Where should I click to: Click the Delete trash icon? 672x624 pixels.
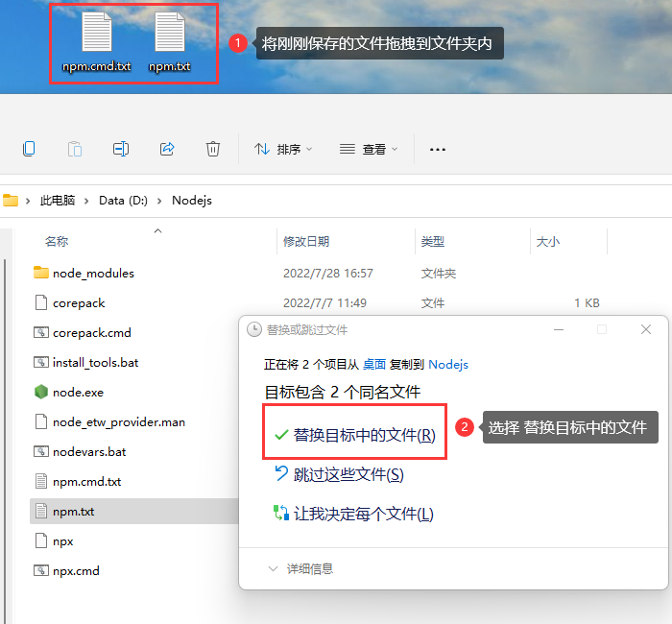213,149
